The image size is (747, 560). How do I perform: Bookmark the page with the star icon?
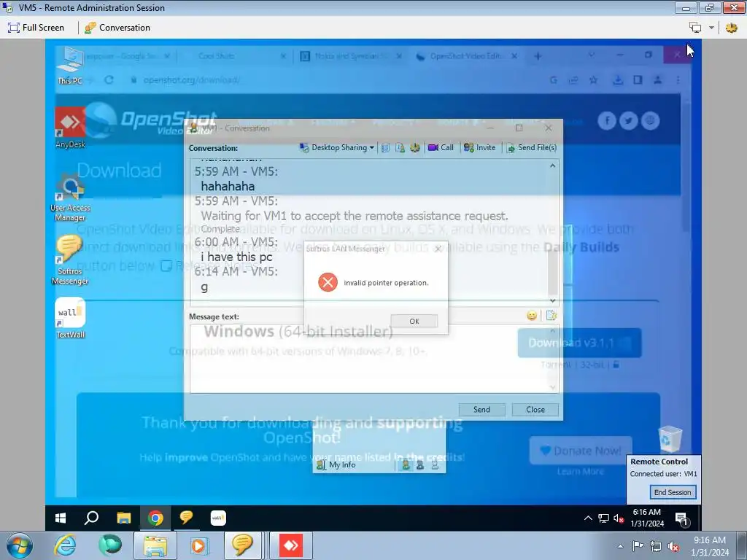(593, 80)
